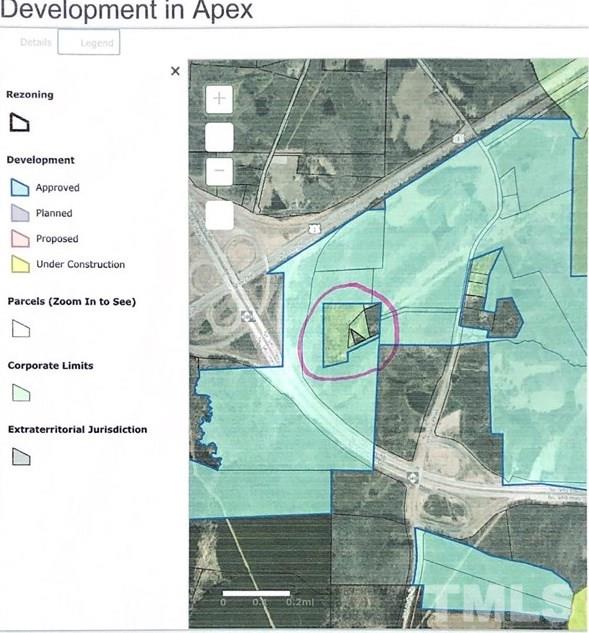The height and width of the screenshot is (633, 589).
Task: Click the blank button below zoom in
Action: 219,137
